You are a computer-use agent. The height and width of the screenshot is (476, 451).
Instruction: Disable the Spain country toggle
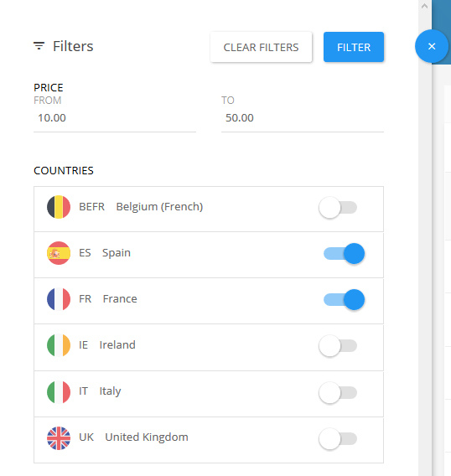click(x=344, y=253)
